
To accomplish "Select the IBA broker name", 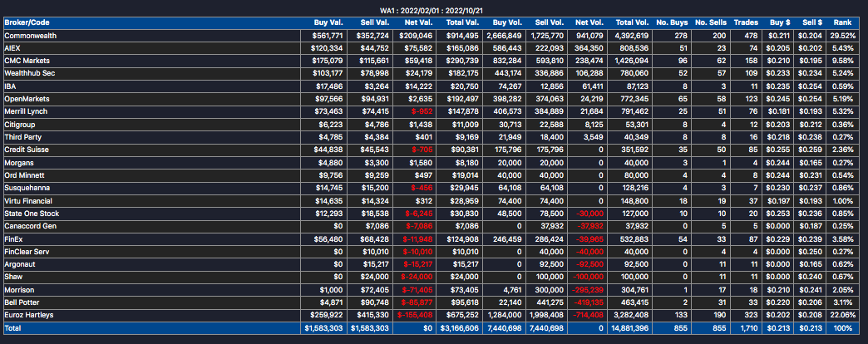I will (10, 86).
